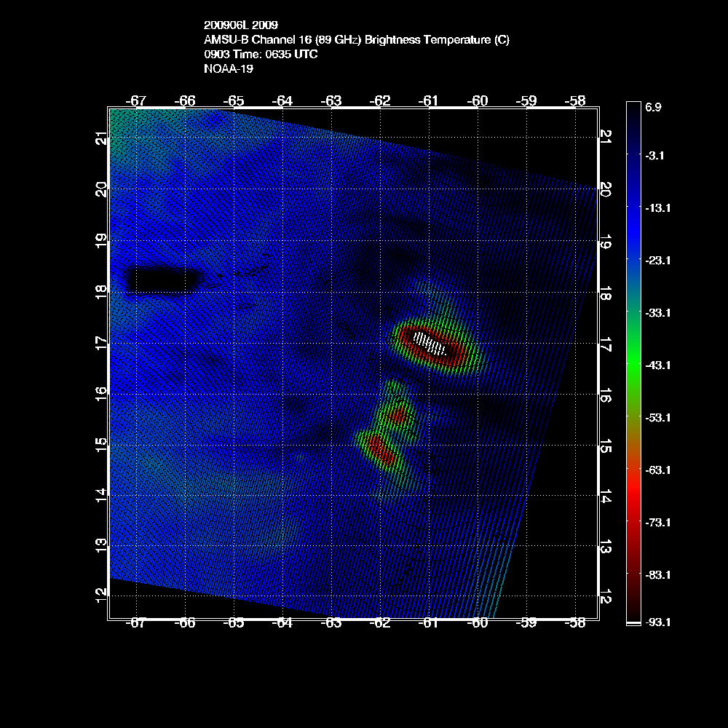Click the bottom axis longitude label "-62"
Screen dimensions: 728x728
(380, 623)
